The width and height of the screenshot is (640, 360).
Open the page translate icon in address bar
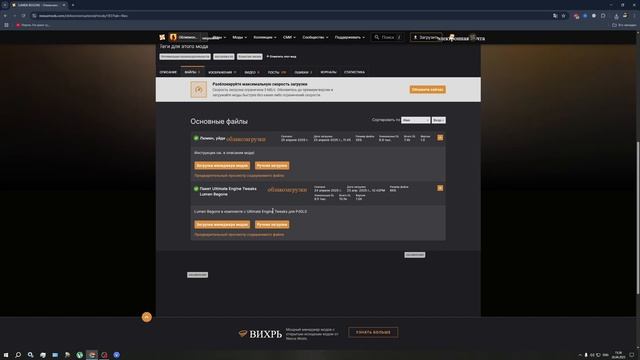pos(555,16)
